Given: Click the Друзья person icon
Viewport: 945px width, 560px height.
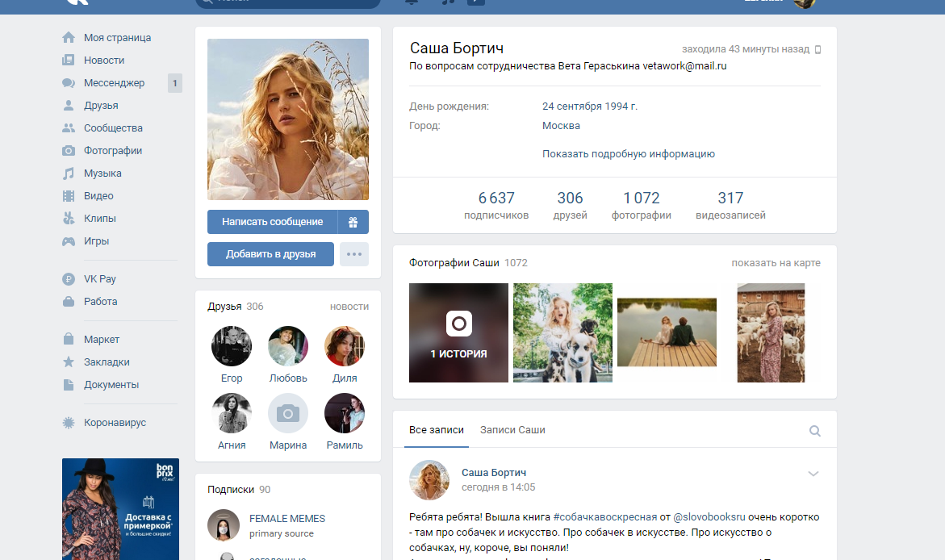Looking at the screenshot, I should pyautogui.click(x=69, y=106).
